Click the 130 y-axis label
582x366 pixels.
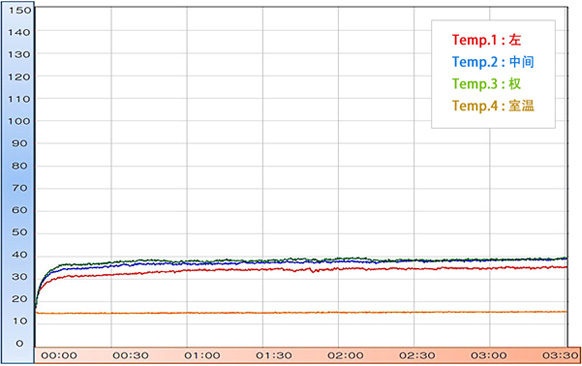tap(20, 55)
